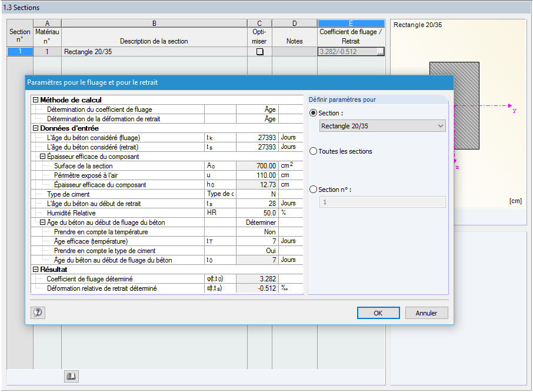
Task: Change creep coefficient determination method 'Âge'
Action: tap(257, 109)
